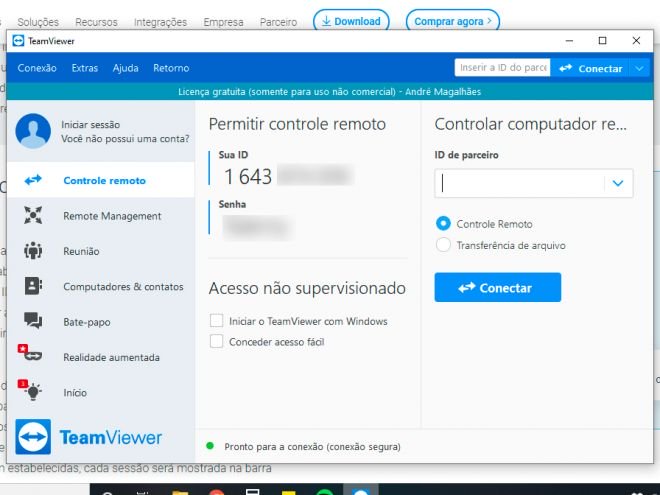This screenshot has height=495, width=660.
Task: Open the dropdown arrow beside top Conectar button
Action: (x=639, y=68)
